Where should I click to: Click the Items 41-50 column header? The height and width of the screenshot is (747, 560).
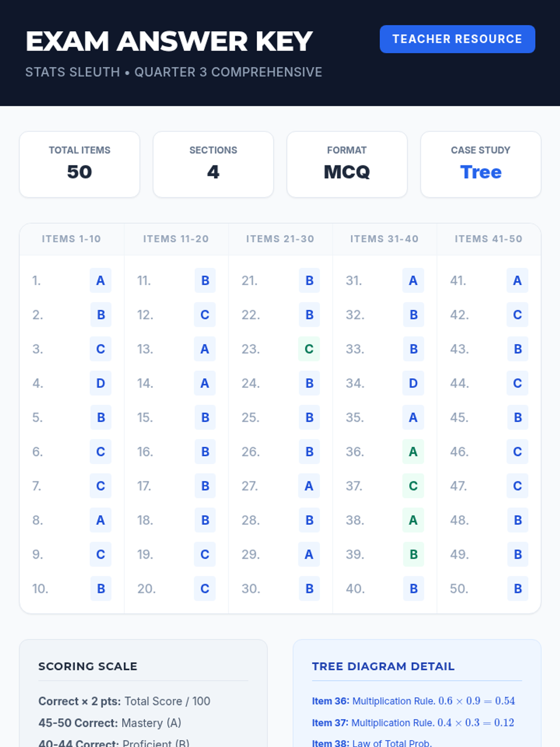pyautogui.click(x=489, y=239)
